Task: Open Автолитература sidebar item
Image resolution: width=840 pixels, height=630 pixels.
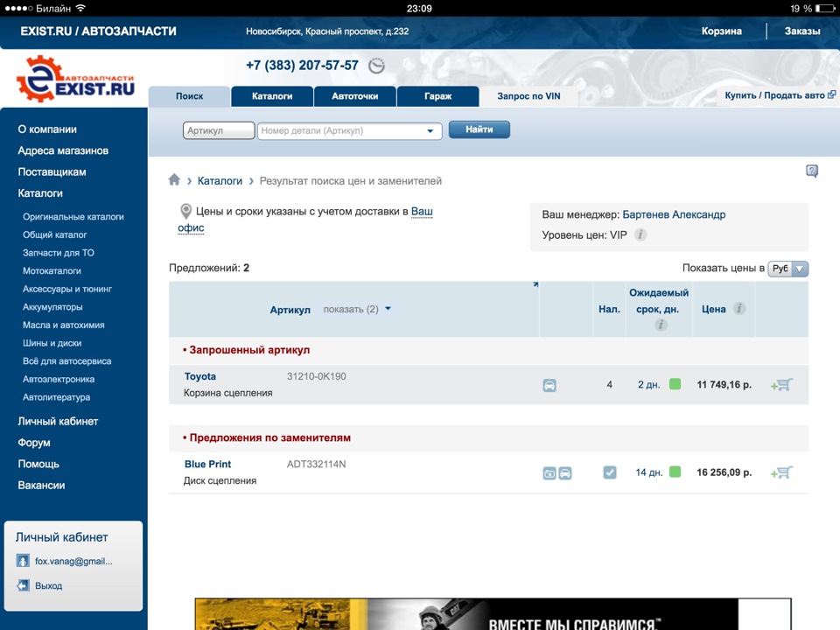Action: [x=56, y=397]
